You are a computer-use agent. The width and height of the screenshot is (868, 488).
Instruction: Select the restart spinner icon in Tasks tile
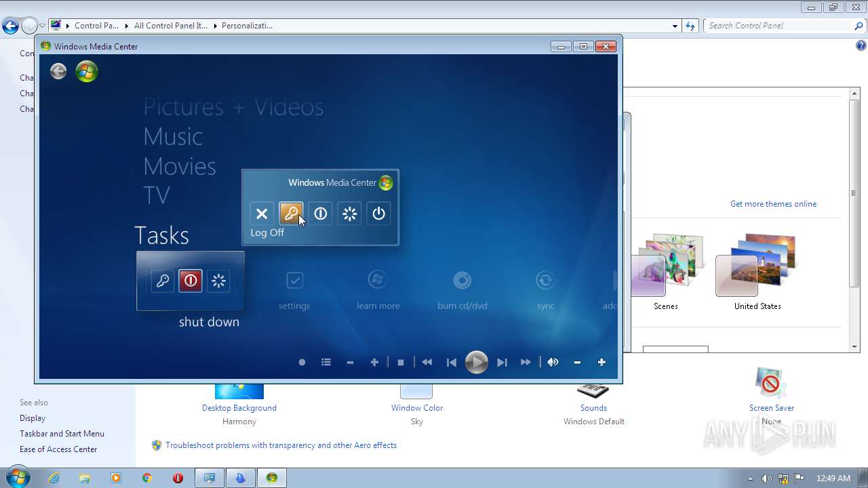[x=218, y=281]
